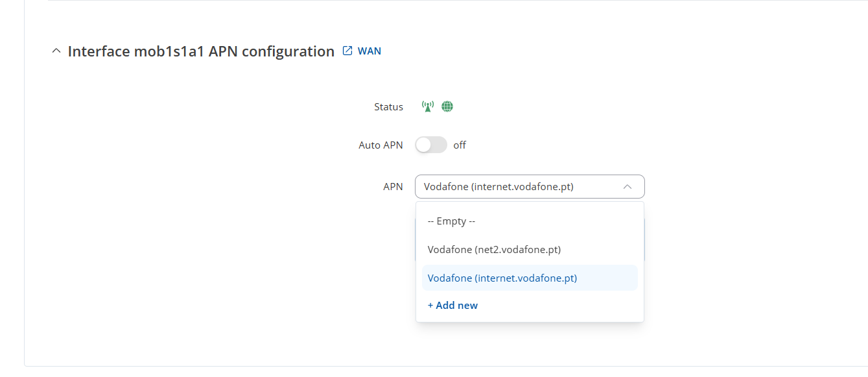The width and height of the screenshot is (868, 377).
Task: Click the Auto APN field label
Action: click(381, 145)
